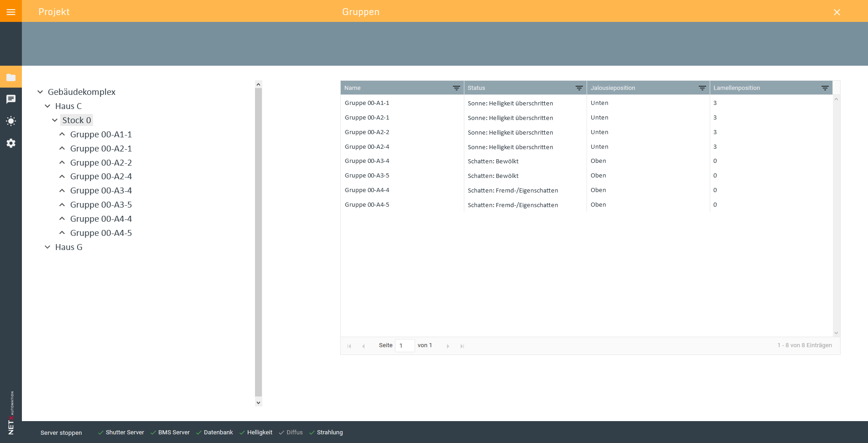Viewport: 868px width, 443px height.
Task: Click Status cell of Gruppe 00-A3-4 row
Action: tap(525, 161)
